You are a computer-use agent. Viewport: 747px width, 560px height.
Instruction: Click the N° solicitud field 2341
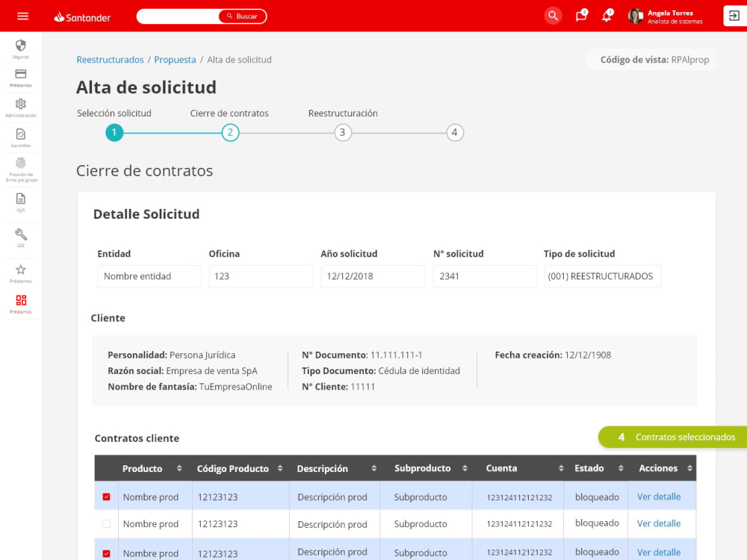point(485,276)
